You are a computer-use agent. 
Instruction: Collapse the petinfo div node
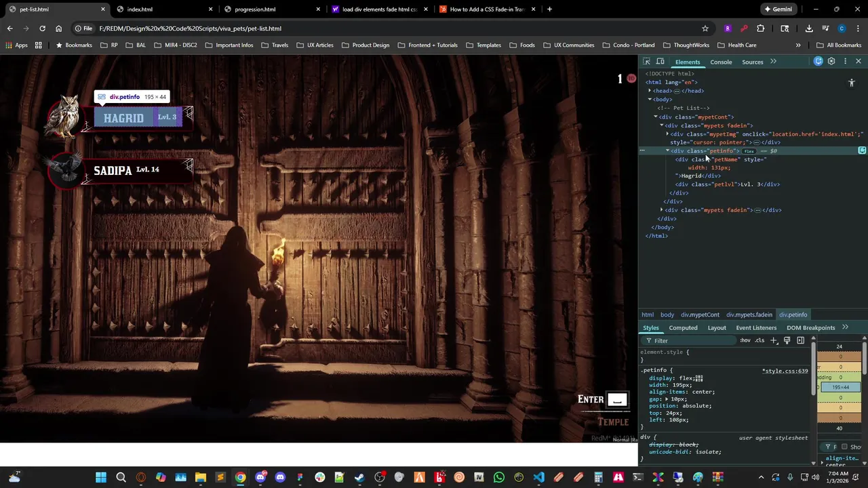[667, 151]
